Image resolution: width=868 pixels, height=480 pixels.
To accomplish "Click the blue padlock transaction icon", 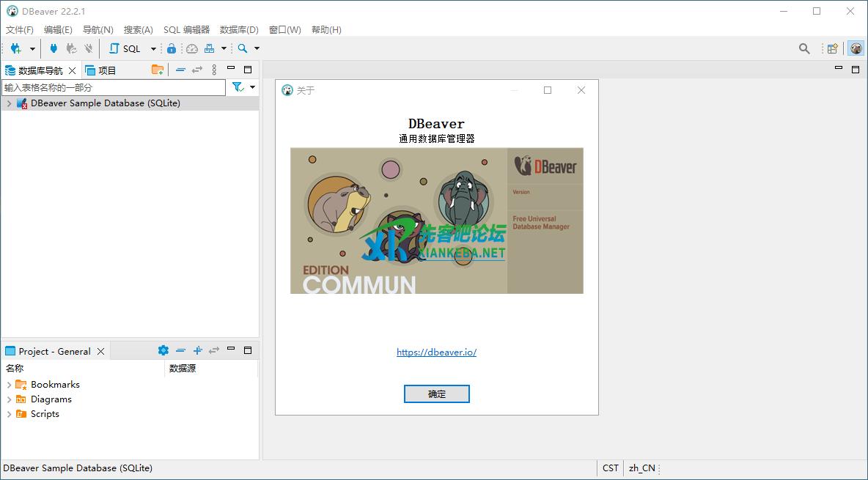I will [172, 48].
